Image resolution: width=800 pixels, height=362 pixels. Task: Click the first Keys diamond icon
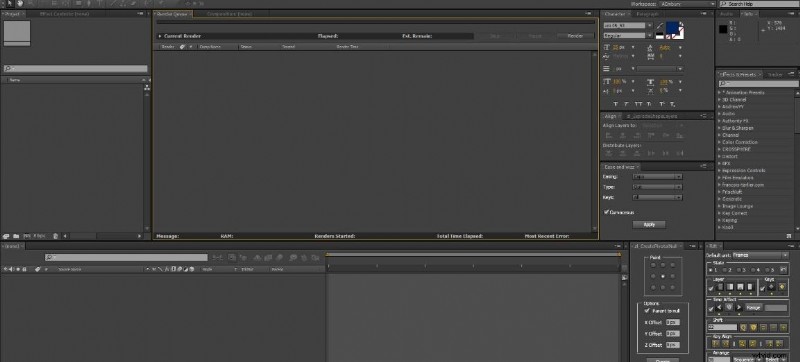pyautogui.click(x=771, y=288)
